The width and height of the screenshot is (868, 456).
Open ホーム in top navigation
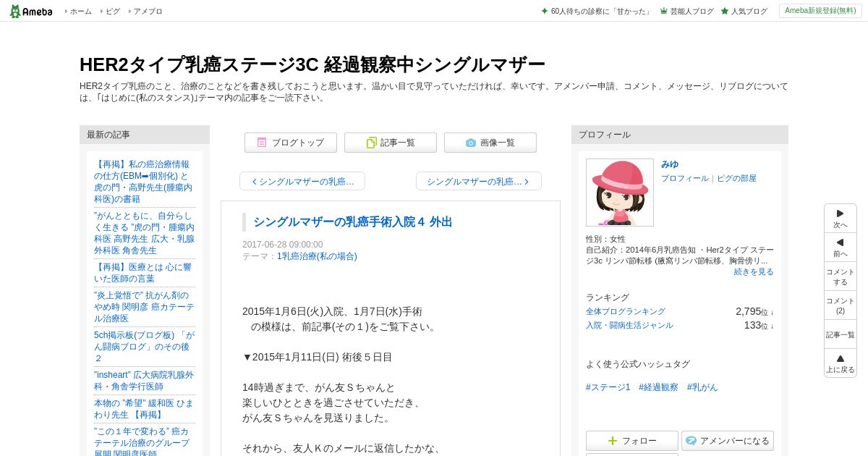tap(80, 12)
